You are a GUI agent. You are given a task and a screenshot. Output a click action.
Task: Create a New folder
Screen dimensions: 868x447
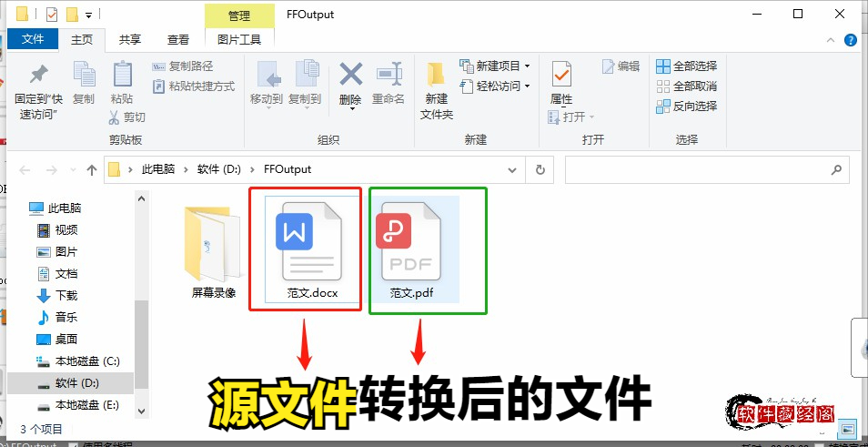click(437, 91)
